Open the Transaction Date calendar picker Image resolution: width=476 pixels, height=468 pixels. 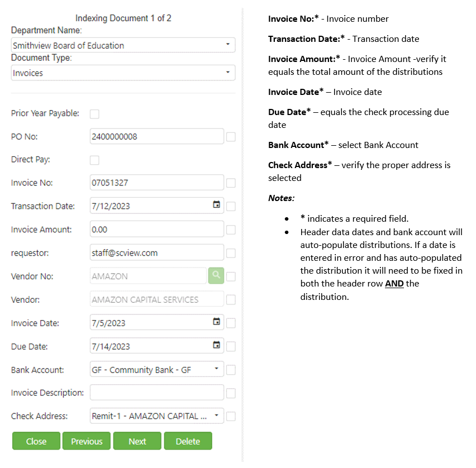click(x=217, y=205)
